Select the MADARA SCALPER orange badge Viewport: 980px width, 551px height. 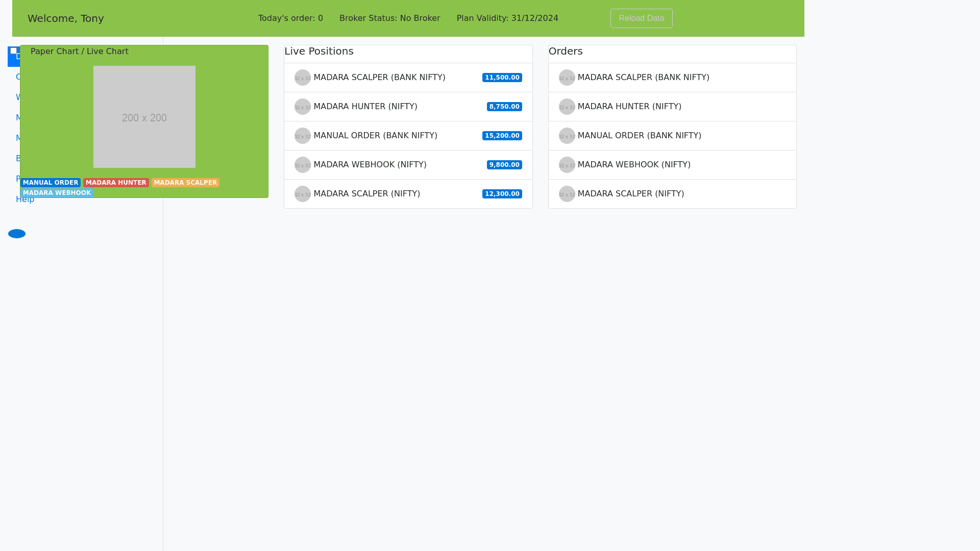coord(185,183)
